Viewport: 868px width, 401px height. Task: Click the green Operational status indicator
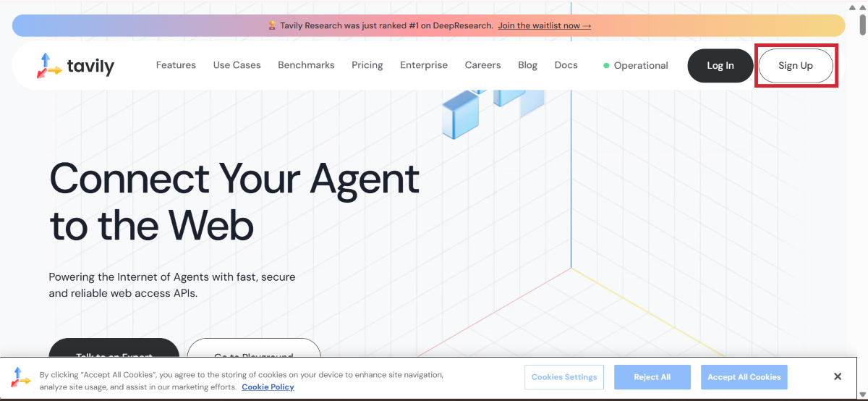click(x=636, y=66)
